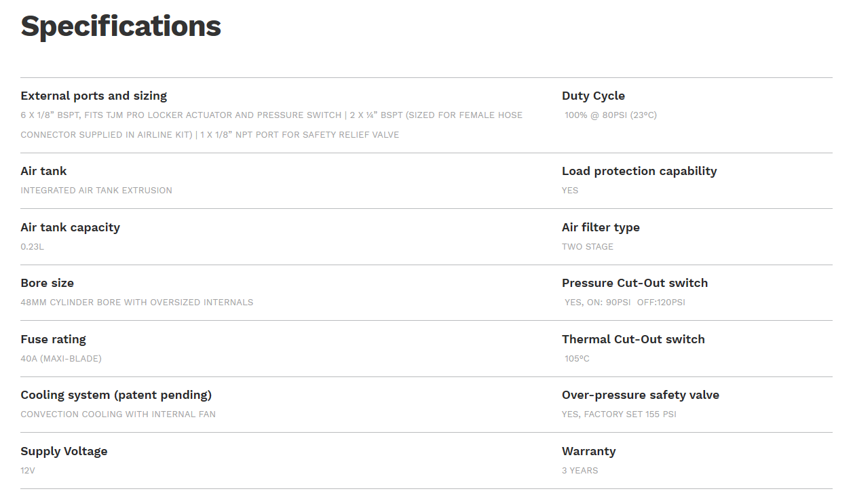This screenshot has width=853, height=504.
Task: Click the 100% @ 80PSI duty cycle value
Action: coord(611,115)
